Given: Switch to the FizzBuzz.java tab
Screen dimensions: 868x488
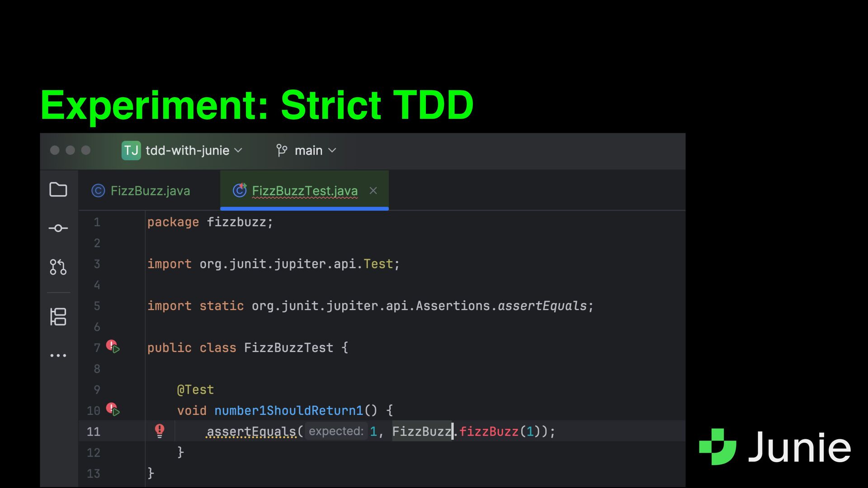Looking at the screenshot, I should (149, 191).
